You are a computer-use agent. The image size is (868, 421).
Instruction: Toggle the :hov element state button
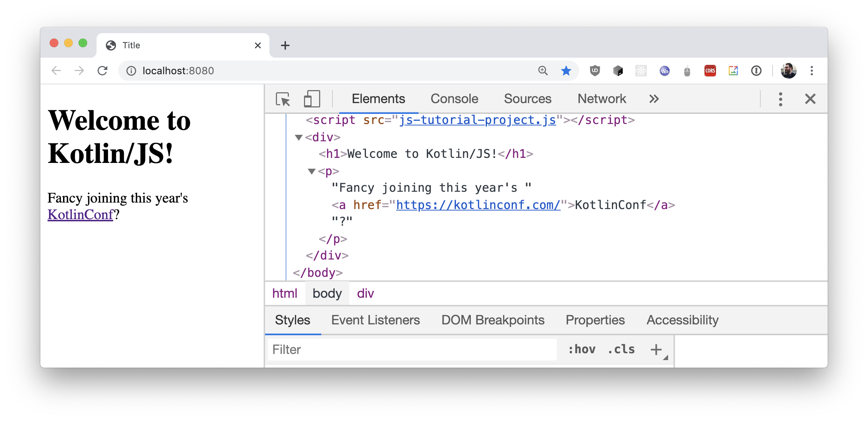pyautogui.click(x=582, y=349)
